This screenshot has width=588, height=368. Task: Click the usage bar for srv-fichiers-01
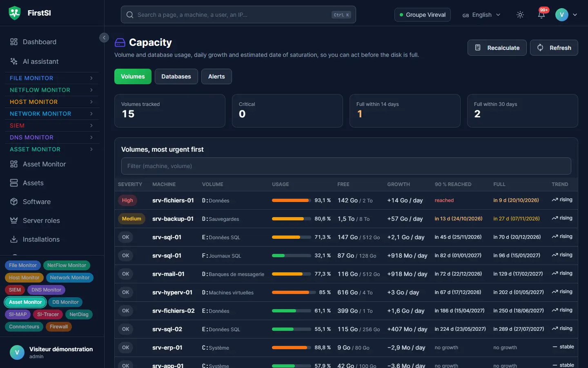pos(292,200)
